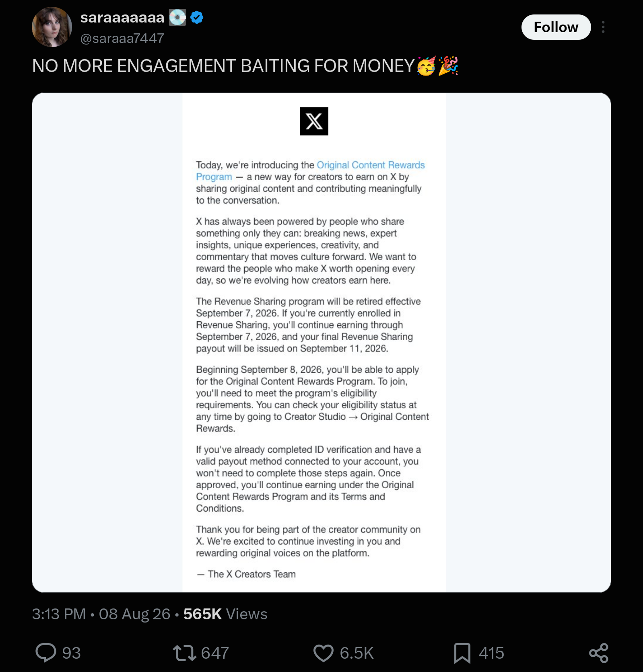Like the post with heart icon
643x672 pixels.
tap(324, 652)
